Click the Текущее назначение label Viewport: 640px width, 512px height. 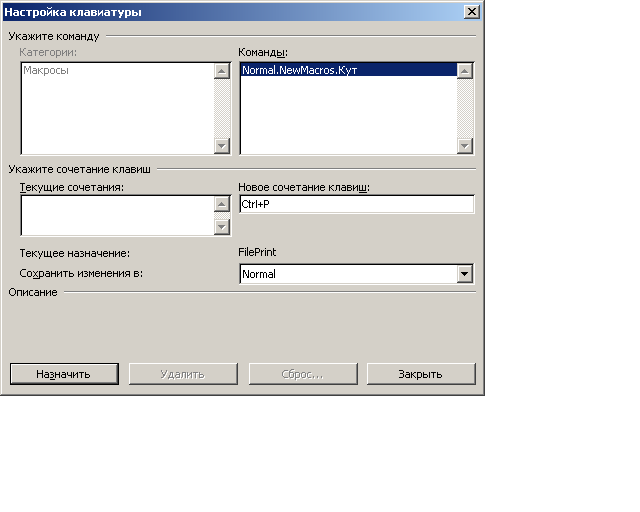(75, 253)
